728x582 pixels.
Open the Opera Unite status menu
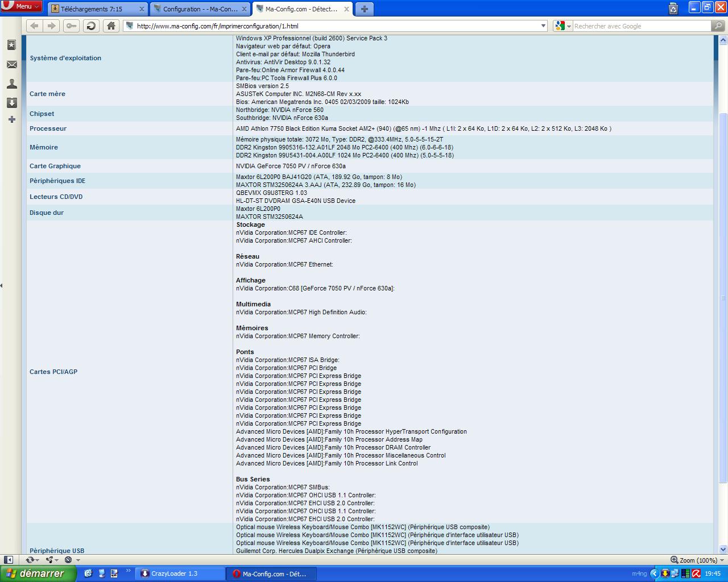[x=52, y=560]
